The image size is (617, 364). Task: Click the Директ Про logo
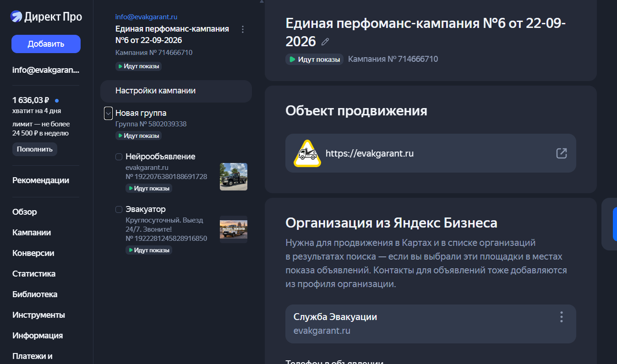[46, 17]
